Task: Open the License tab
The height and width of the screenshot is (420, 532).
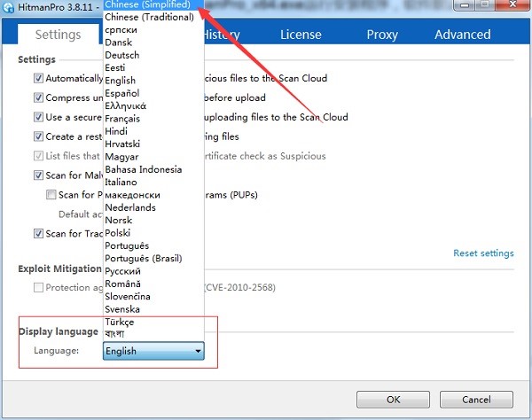Action: 301,35
